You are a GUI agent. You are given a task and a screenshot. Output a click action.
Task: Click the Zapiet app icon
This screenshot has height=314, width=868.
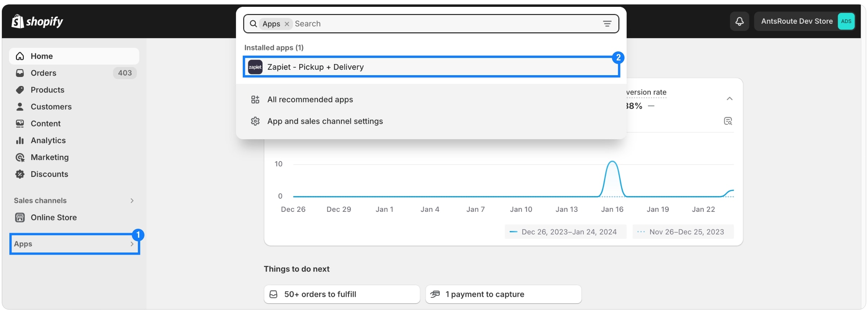pos(255,67)
